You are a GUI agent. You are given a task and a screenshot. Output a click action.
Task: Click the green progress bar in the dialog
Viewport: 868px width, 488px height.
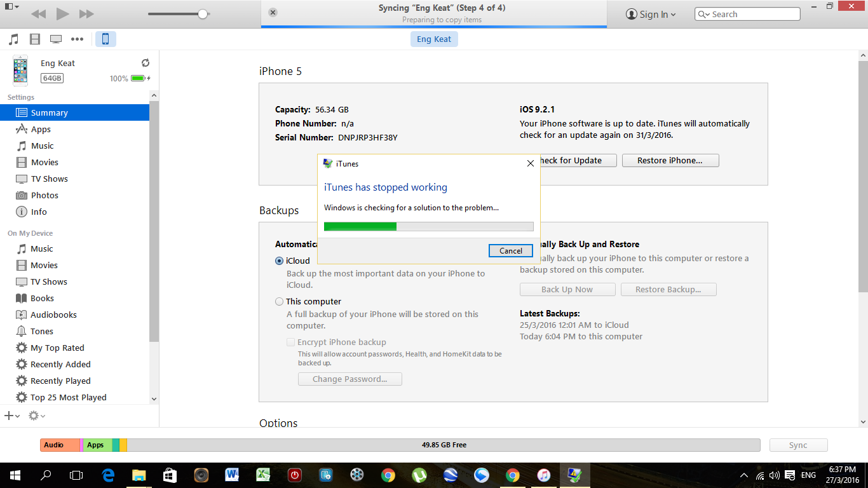tap(429, 226)
